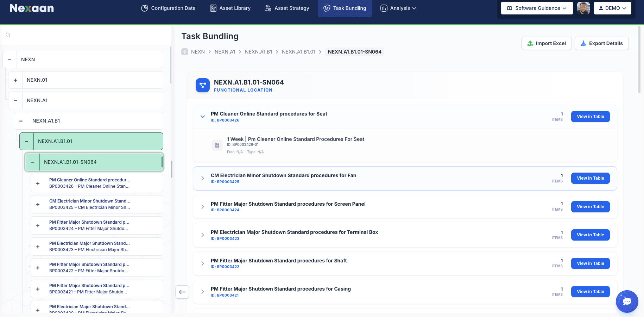
Task: Select NEXN.01 in the tree
Action: coord(37,80)
